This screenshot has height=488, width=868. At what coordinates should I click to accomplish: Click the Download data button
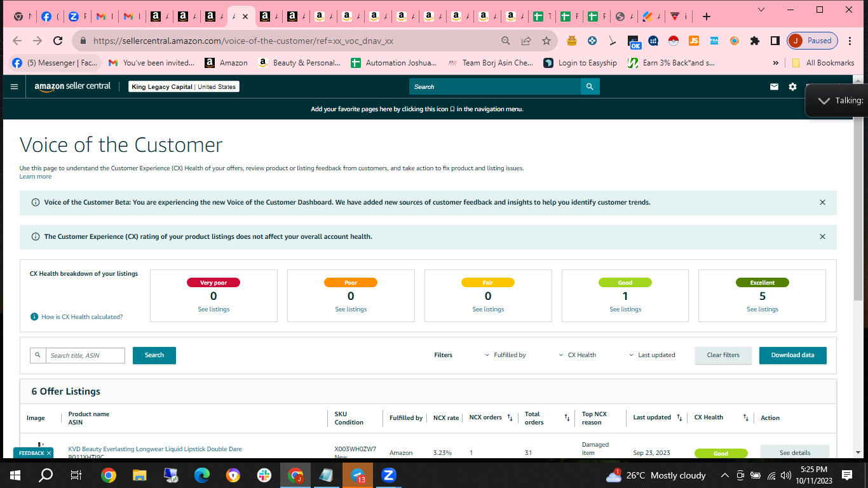(x=792, y=355)
